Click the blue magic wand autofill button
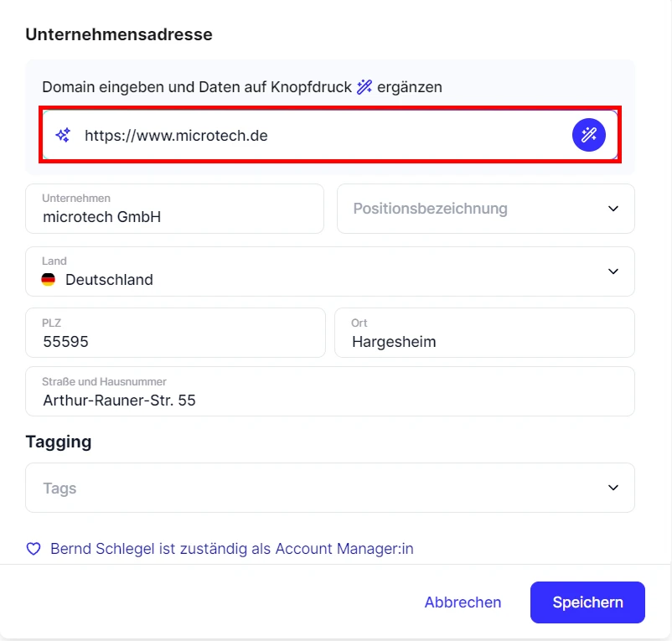The width and height of the screenshot is (672, 641). click(x=589, y=134)
